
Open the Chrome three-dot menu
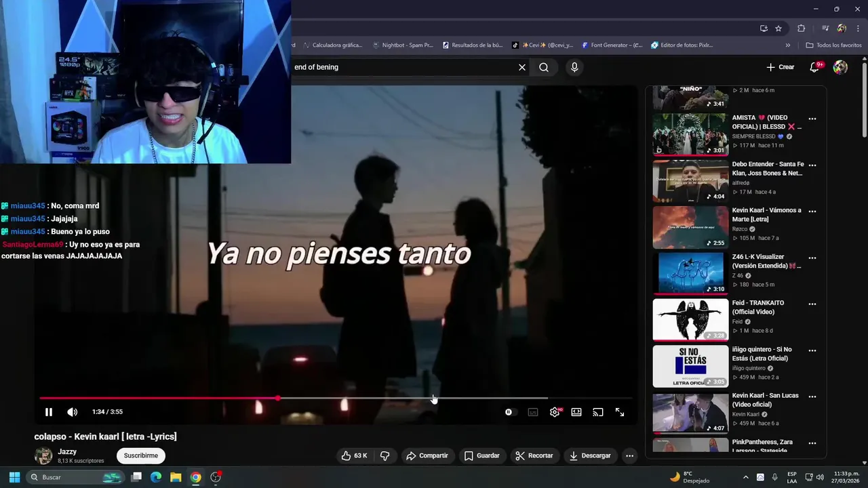click(x=859, y=28)
